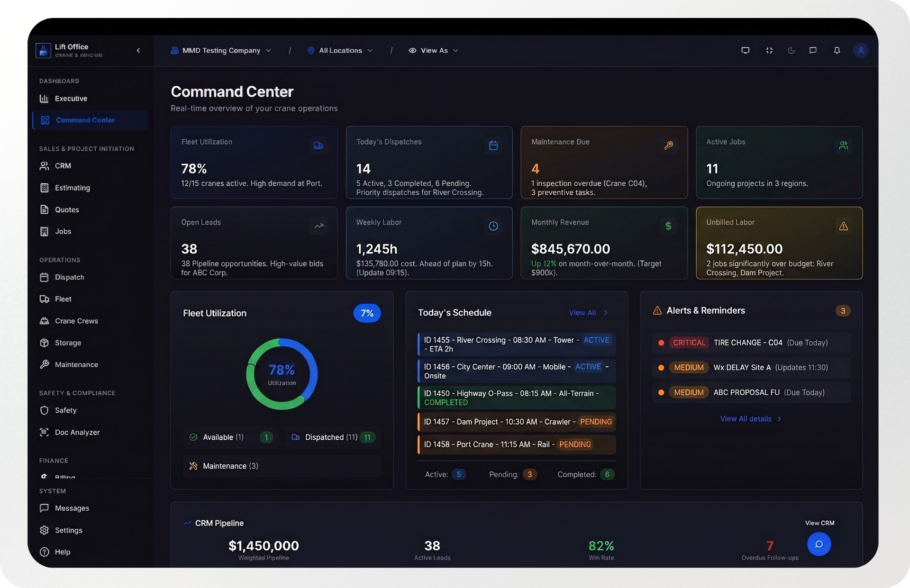Open the chat messages icon in header
The width and height of the screenshot is (910, 588).
tap(813, 50)
